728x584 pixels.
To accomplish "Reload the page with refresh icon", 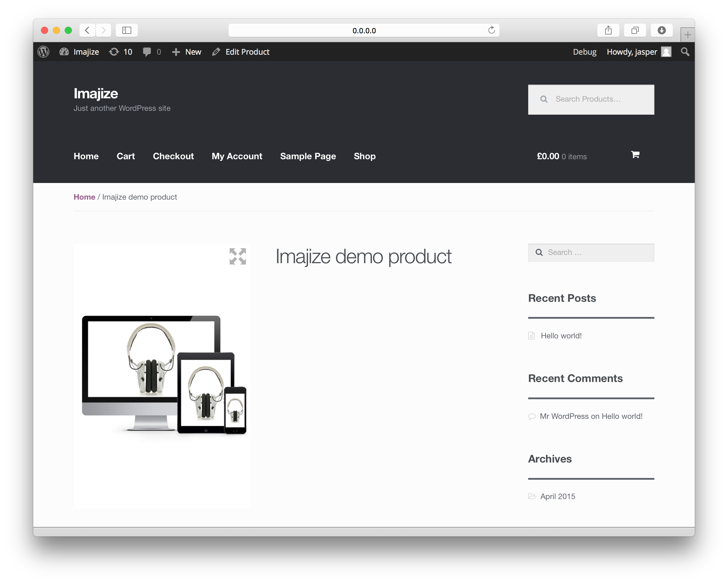I will point(492,30).
